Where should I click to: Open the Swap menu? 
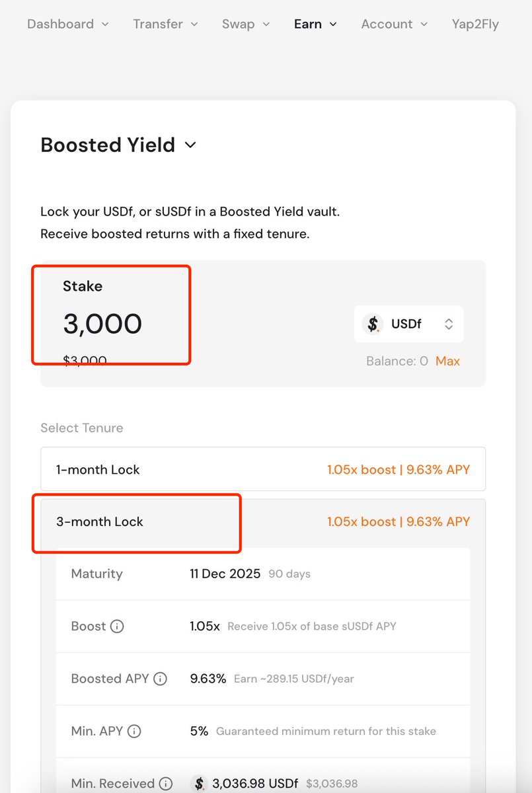246,24
